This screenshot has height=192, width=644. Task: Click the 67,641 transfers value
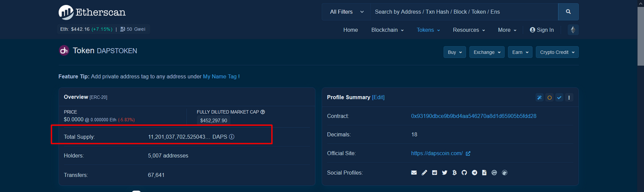(156, 175)
